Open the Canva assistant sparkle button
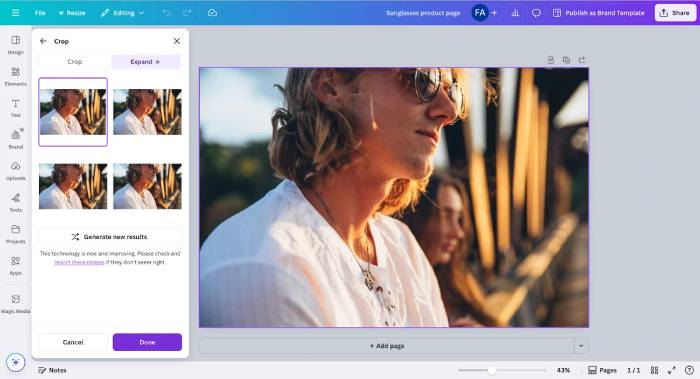The image size is (700, 379). [16, 362]
